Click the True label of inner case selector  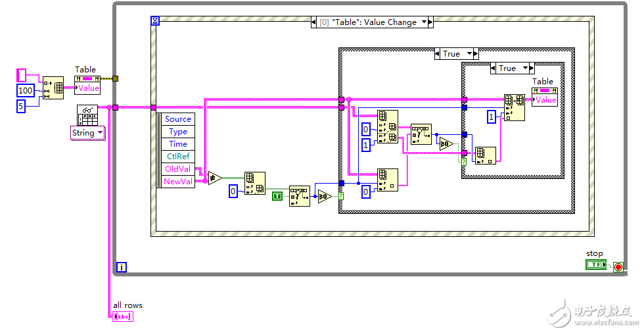[507, 68]
